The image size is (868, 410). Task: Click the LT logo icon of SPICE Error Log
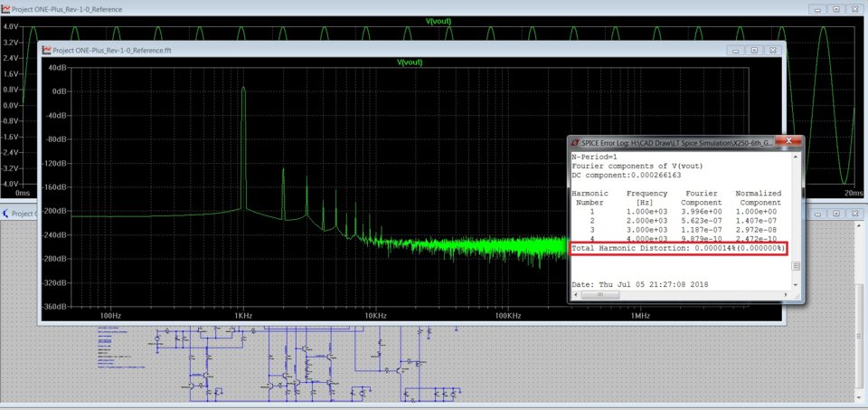click(574, 142)
